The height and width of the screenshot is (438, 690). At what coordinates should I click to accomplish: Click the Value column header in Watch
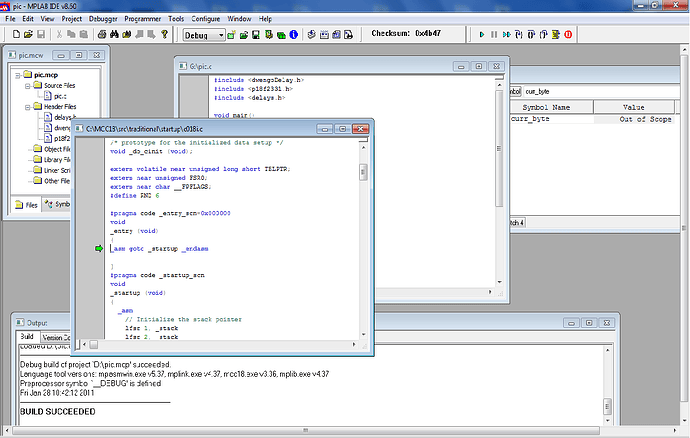[x=634, y=107]
